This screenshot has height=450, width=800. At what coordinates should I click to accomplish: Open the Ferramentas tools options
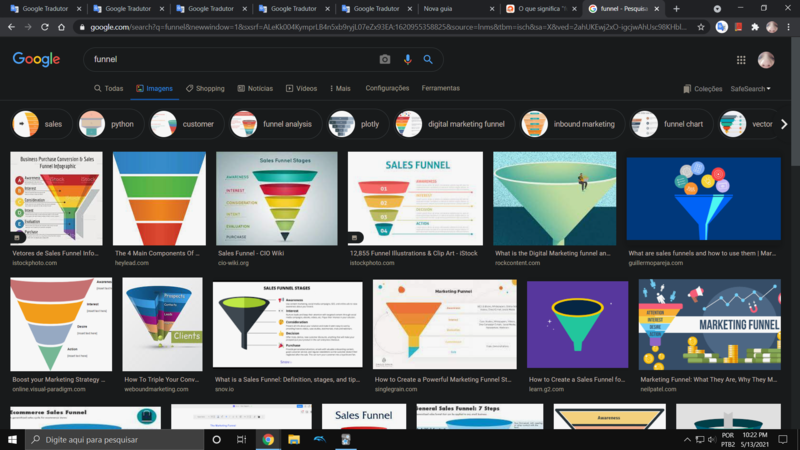(x=440, y=88)
